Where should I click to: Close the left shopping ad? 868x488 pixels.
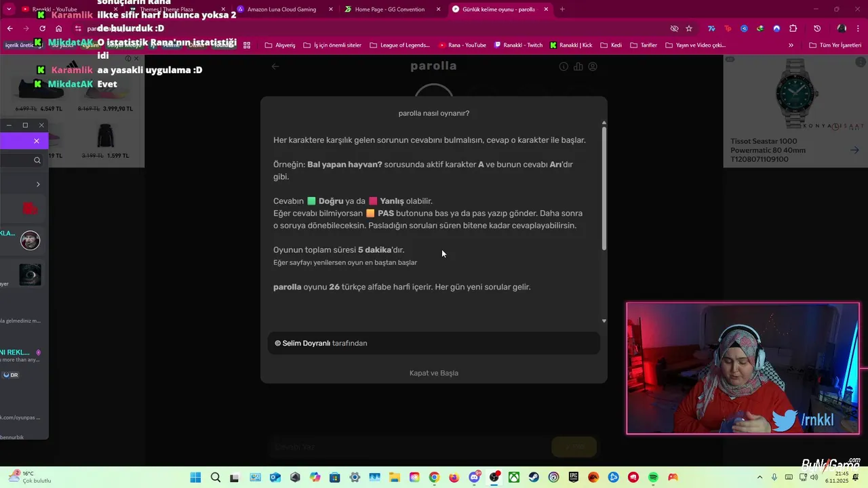(136, 59)
